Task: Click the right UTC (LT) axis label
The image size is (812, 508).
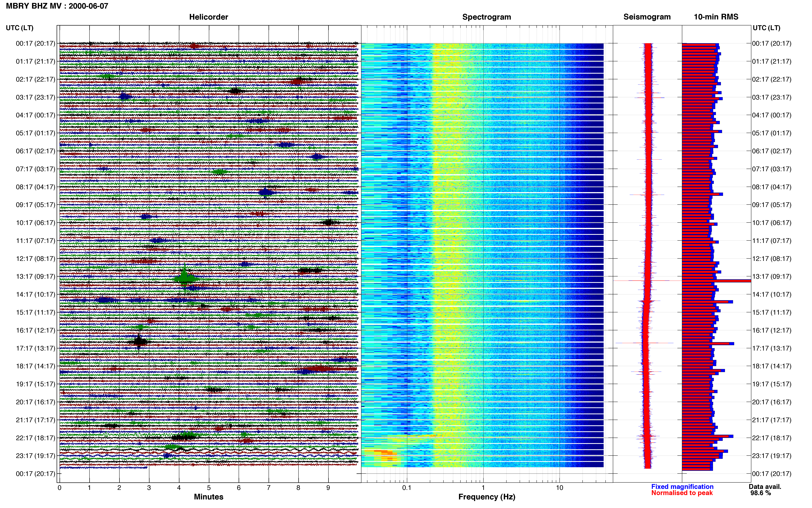Action: click(x=766, y=28)
